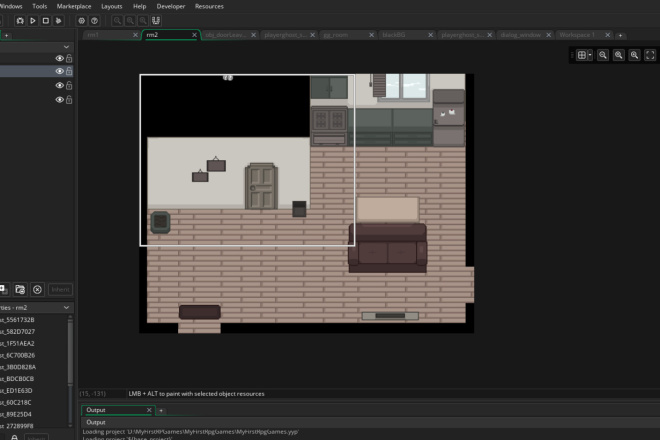
Task: Collapse the properties - rm2 panel chevron
Action: [x=67, y=308]
